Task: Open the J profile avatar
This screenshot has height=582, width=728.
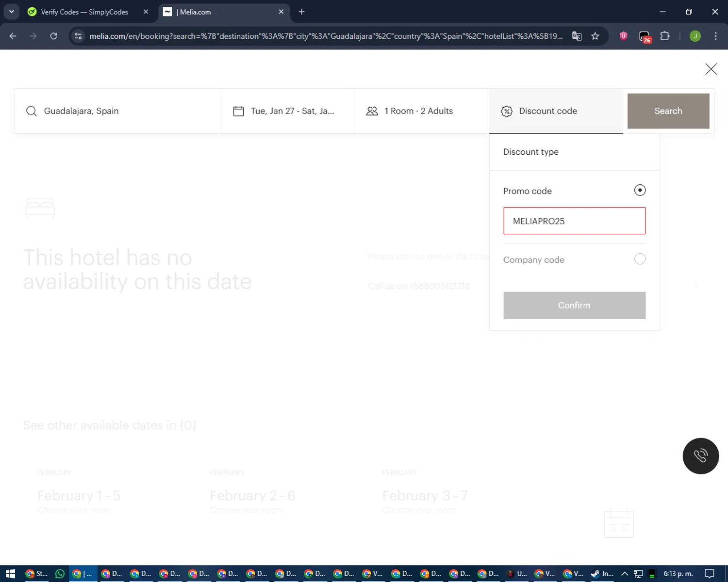Action: click(x=695, y=36)
